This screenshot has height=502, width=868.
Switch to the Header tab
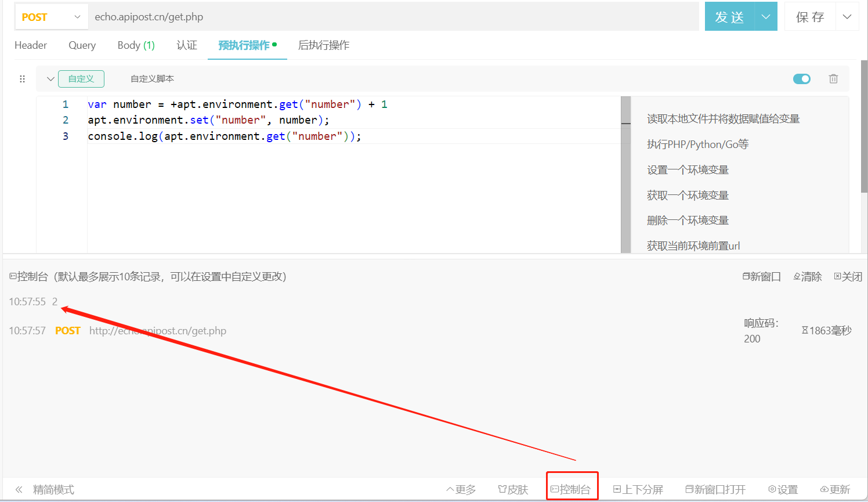31,45
